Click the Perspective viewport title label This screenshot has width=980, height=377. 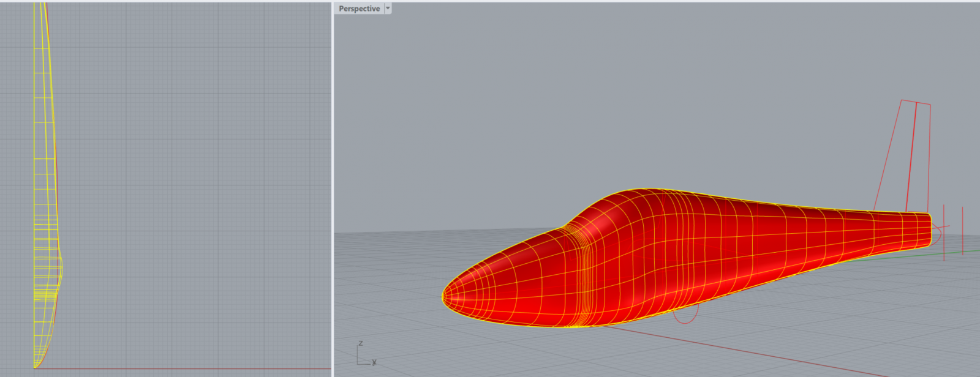pyautogui.click(x=359, y=9)
